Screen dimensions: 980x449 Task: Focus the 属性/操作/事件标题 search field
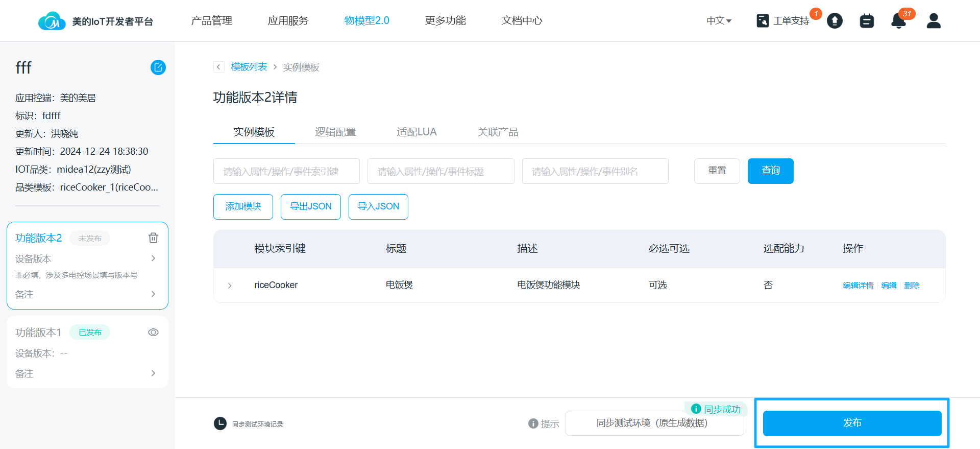tap(440, 171)
